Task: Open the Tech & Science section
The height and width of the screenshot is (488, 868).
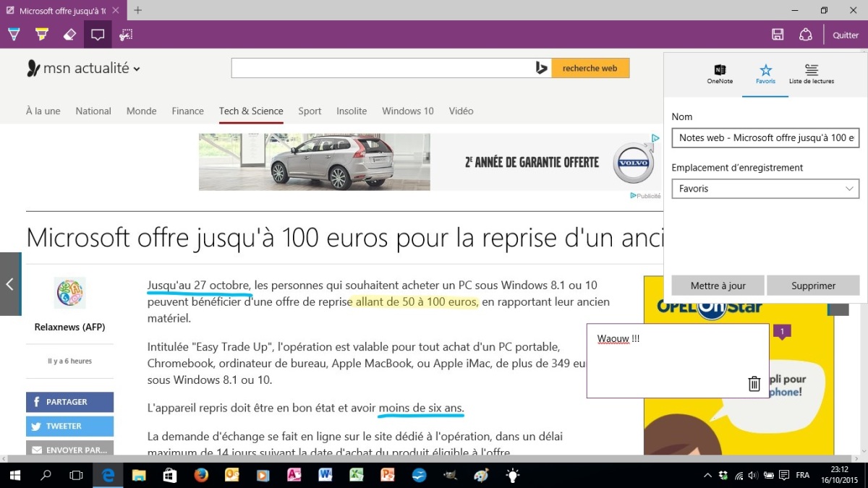Action: coord(251,111)
